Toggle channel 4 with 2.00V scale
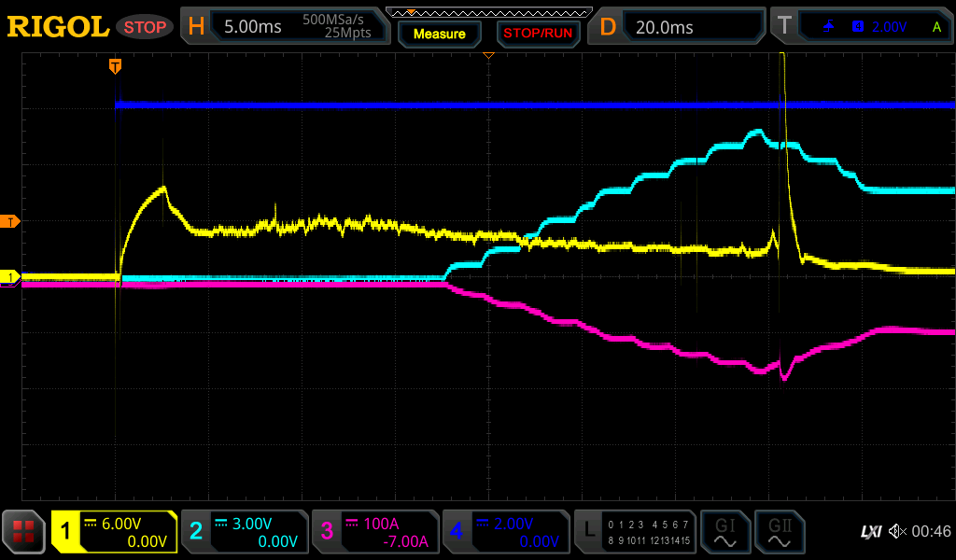The image size is (956, 560). point(506,532)
